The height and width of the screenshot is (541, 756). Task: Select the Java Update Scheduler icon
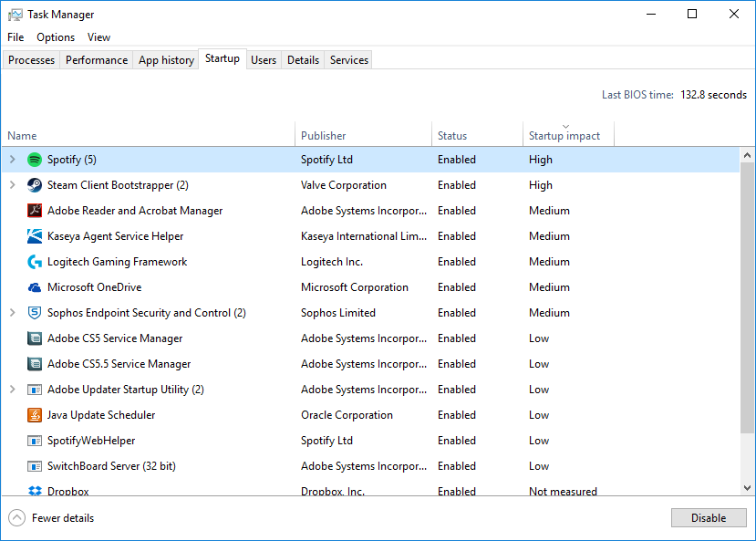pos(34,414)
